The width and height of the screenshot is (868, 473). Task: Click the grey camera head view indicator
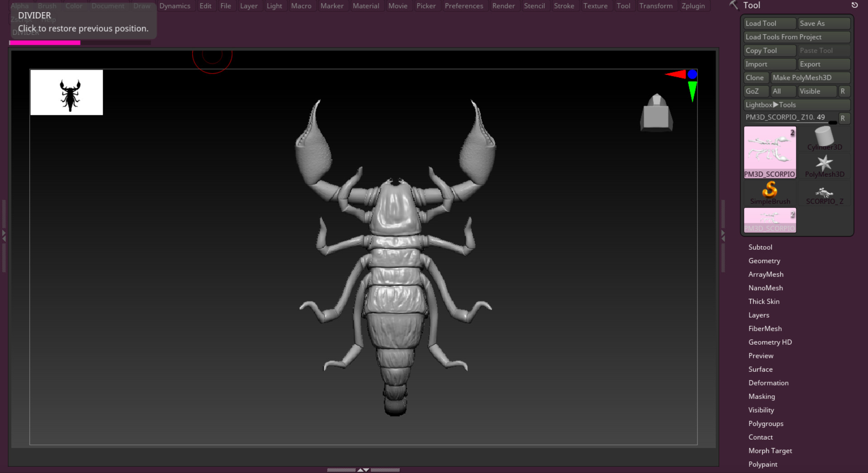tap(656, 113)
